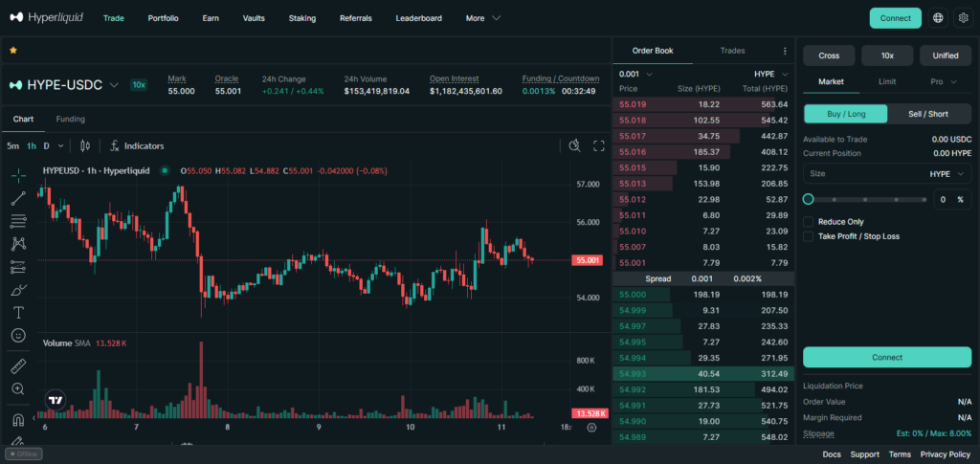Screen dimensions: 980x464
Task: Open the 10x leverage button
Action: pos(887,55)
